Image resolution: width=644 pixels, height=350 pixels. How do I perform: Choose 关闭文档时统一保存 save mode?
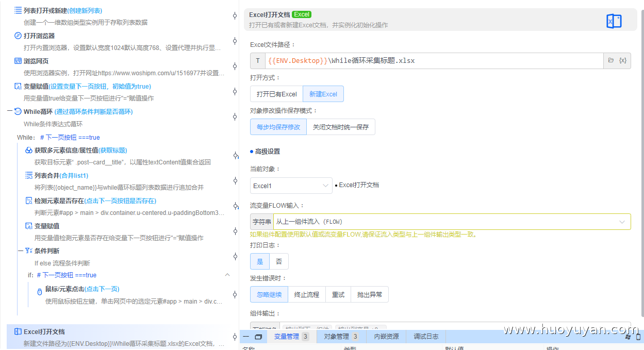341,127
